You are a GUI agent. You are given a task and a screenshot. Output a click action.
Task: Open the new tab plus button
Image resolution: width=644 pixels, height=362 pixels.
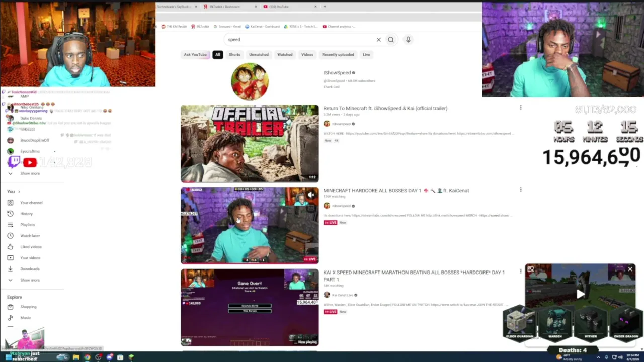tap(325, 7)
